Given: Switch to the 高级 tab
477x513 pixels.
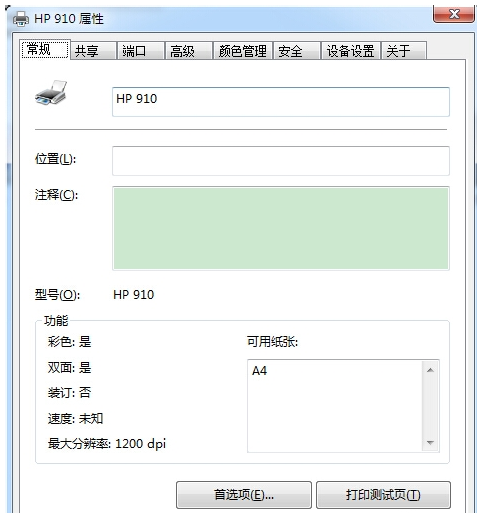Looking at the screenshot, I should click(189, 51).
